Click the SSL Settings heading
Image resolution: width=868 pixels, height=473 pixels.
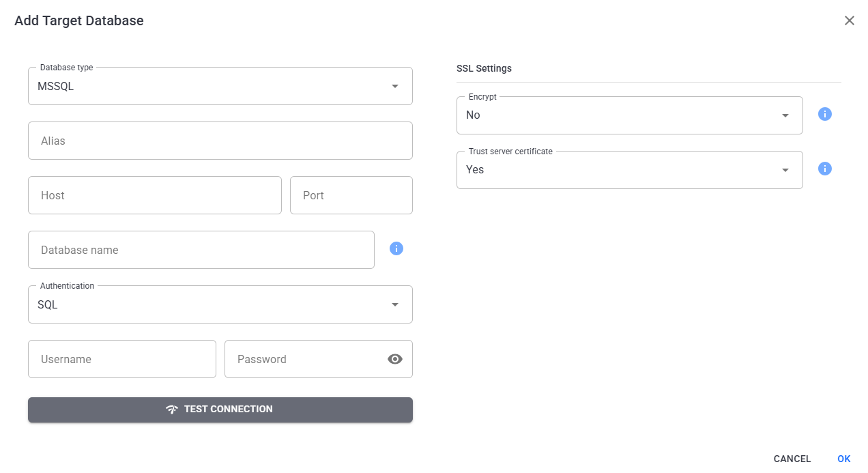[484, 68]
